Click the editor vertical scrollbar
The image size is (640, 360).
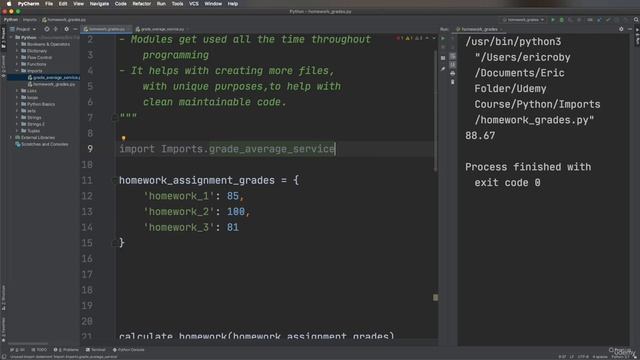click(x=435, y=110)
